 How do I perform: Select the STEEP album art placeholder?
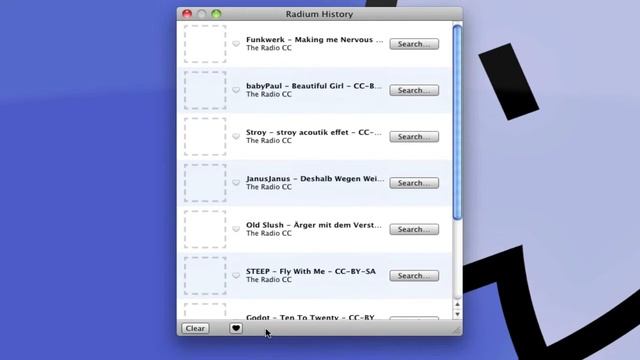(x=205, y=276)
